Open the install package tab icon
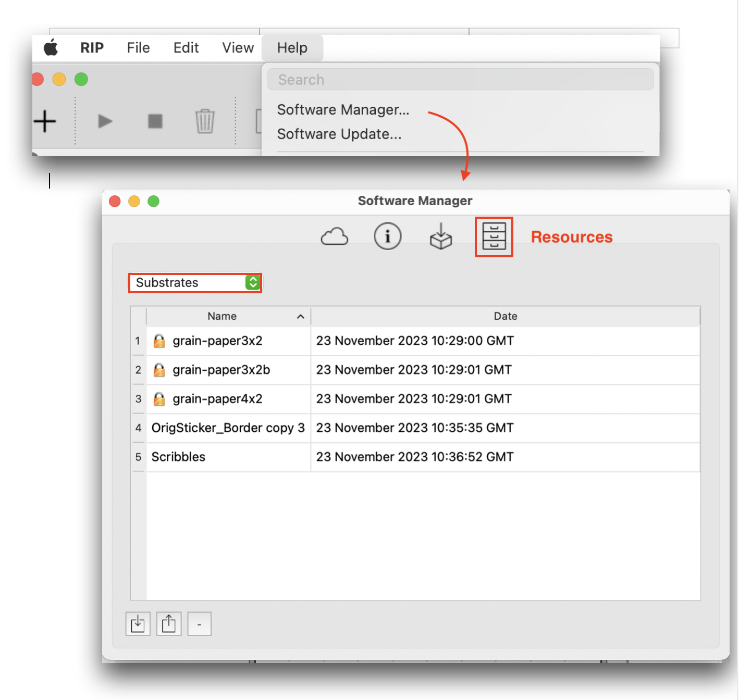This screenshot has height=700, width=739. coord(441,236)
